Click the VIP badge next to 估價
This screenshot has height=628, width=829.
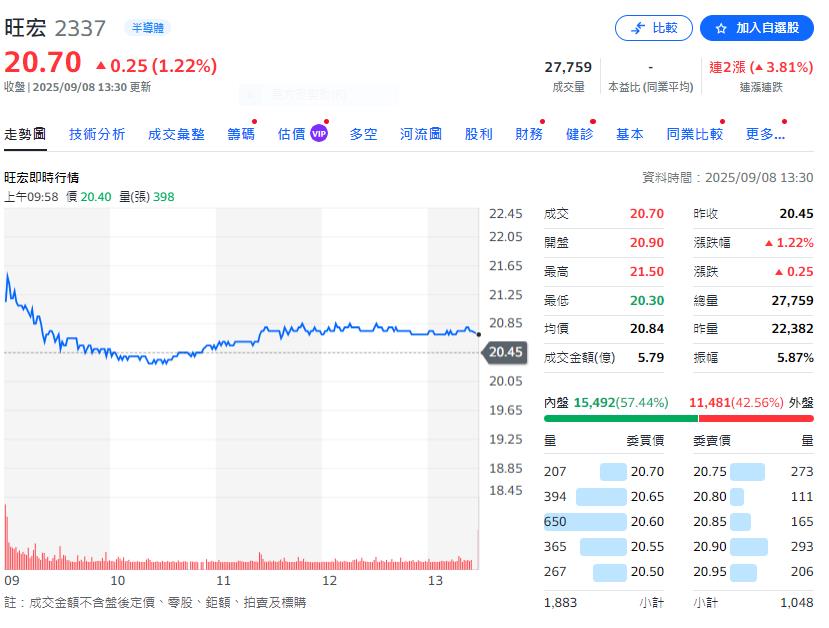click(x=319, y=134)
